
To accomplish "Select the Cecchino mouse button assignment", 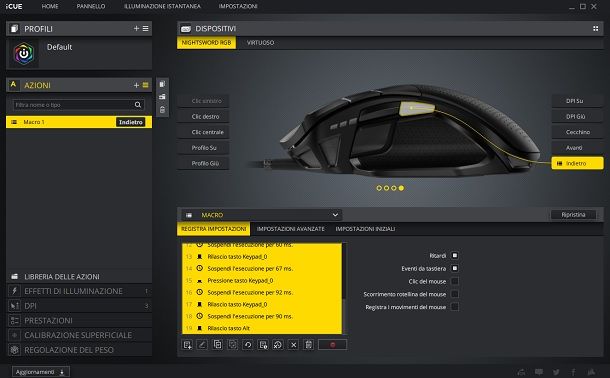I will (x=577, y=132).
